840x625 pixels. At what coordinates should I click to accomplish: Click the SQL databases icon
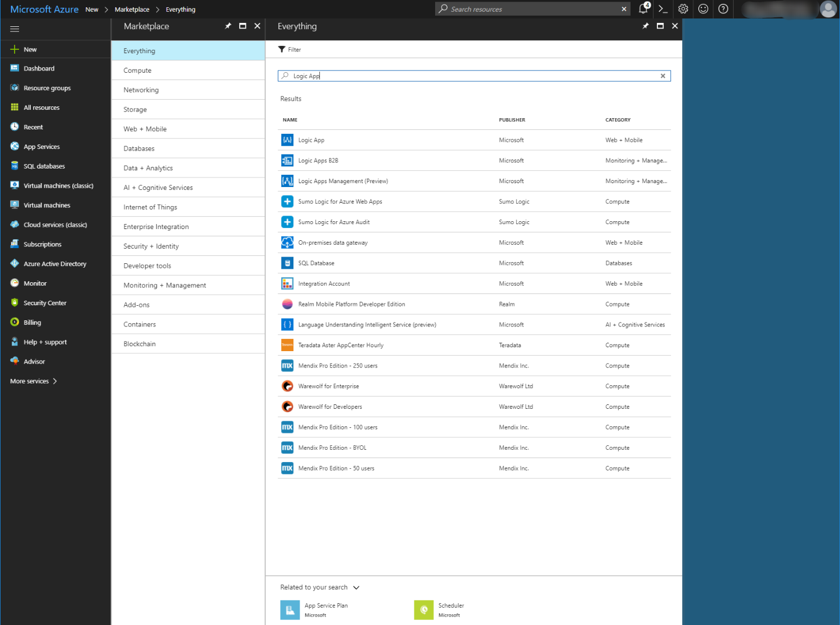click(x=15, y=166)
